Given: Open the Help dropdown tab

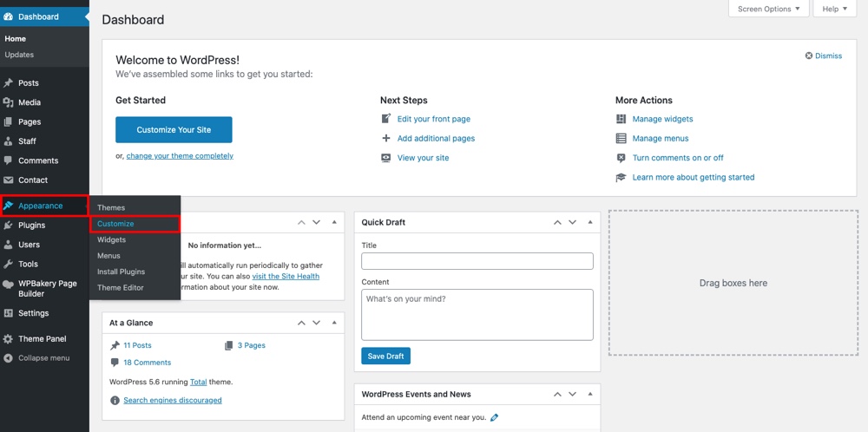Looking at the screenshot, I should (x=834, y=9).
